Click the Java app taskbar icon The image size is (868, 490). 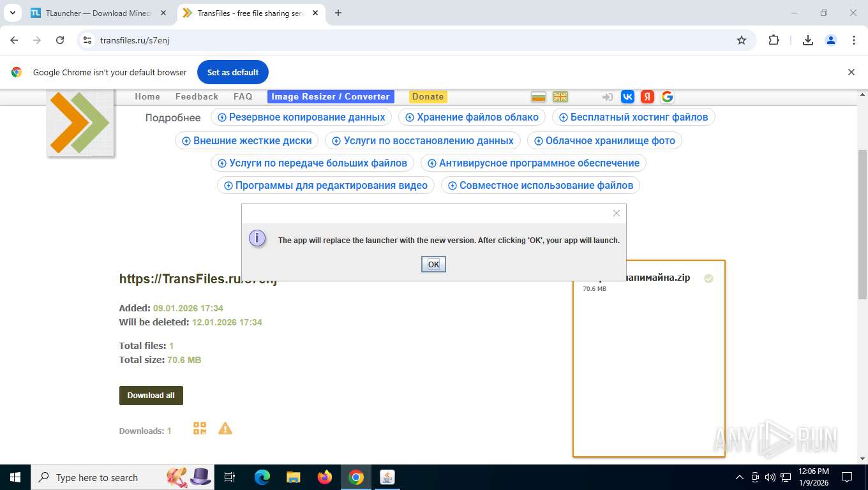pos(387,477)
